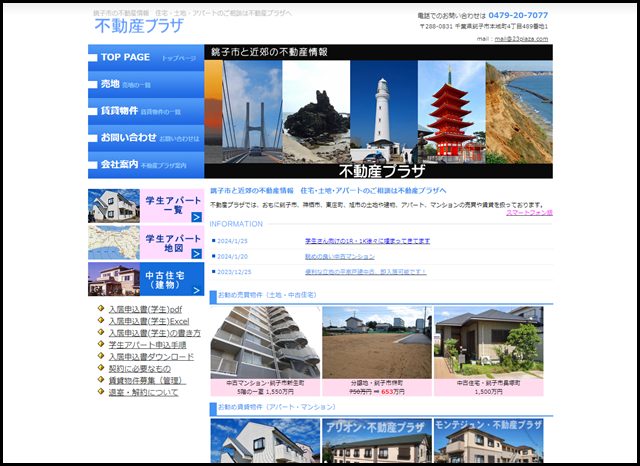Click the coastal cliff photo in banner

pyautogui.click(x=519, y=112)
